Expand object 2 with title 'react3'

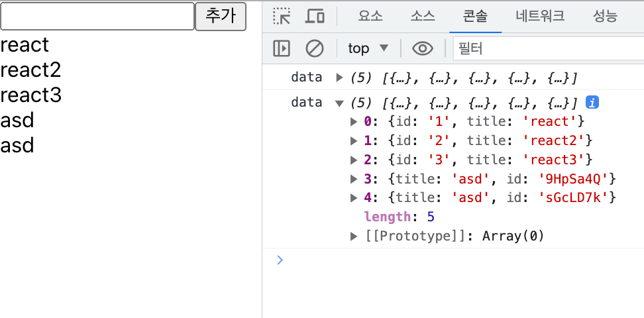pyautogui.click(x=354, y=160)
